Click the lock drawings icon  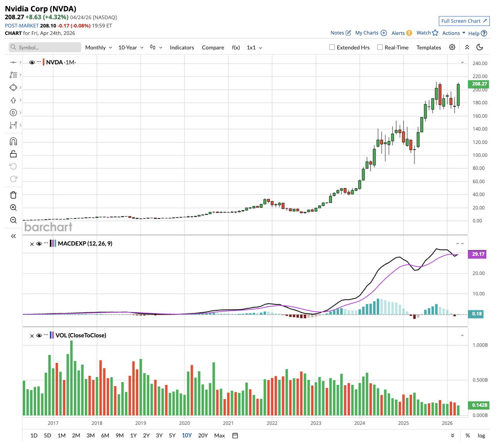coord(13,154)
